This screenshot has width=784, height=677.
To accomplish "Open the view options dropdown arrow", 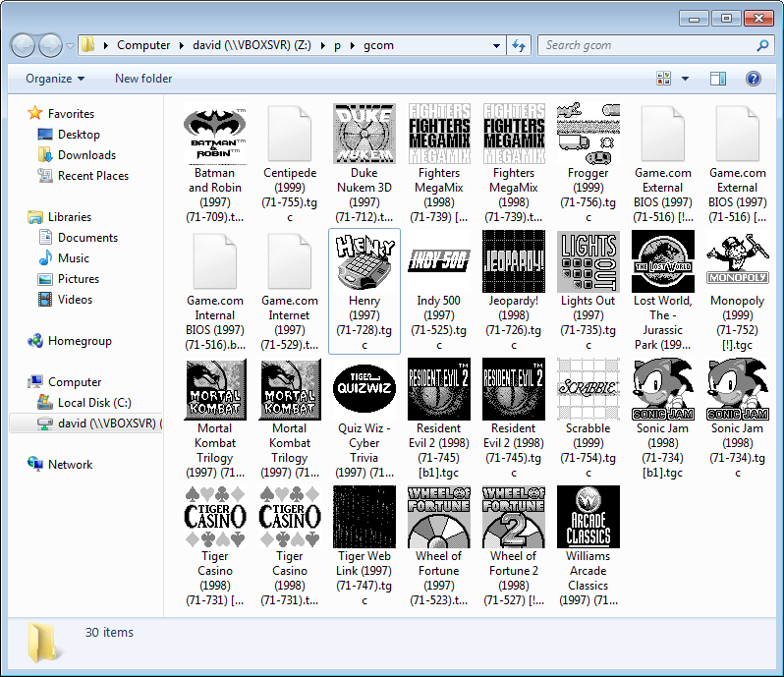I will (x=685, y=79).
